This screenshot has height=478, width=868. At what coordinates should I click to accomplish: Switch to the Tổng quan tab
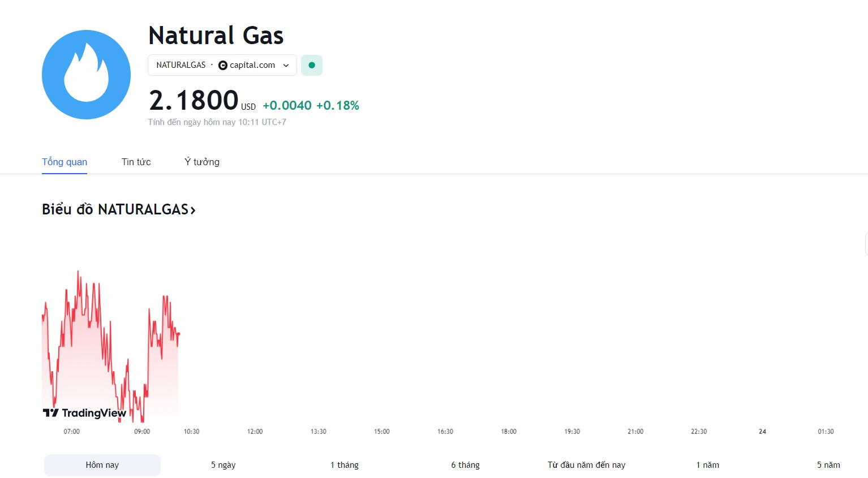click(65, 162)
